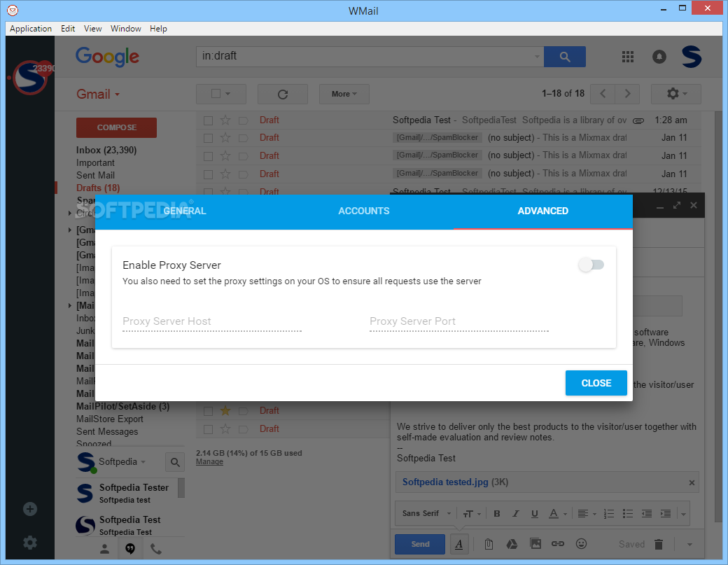The height and width of the screenshot is (565, 728).
Task: Open Hangouts contact search magnifier
Action: point(175,462)
